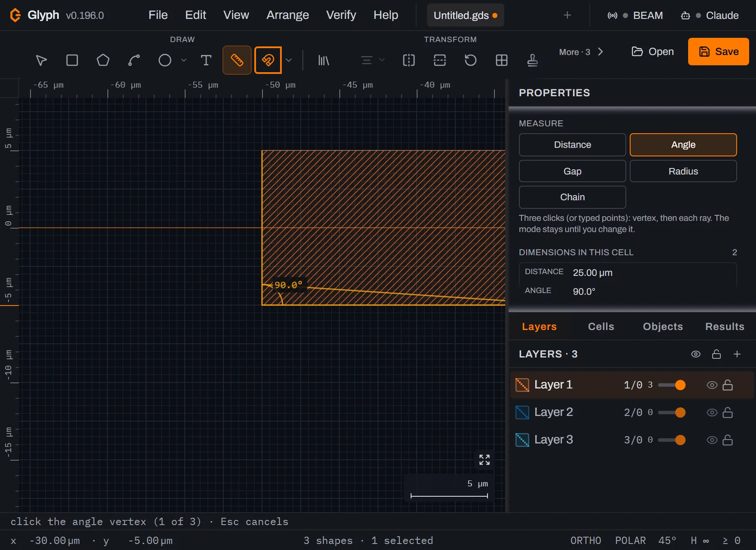This screenshot has width=756, height=550.
Task: Select the Polygon draw tool
Action: [103, 60]
